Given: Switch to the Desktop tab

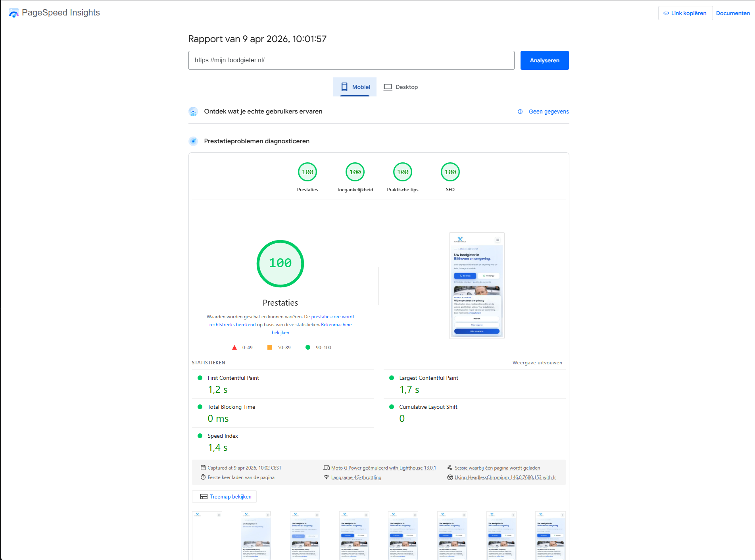Looking at the screenshot, I should [x=406, y=87].
